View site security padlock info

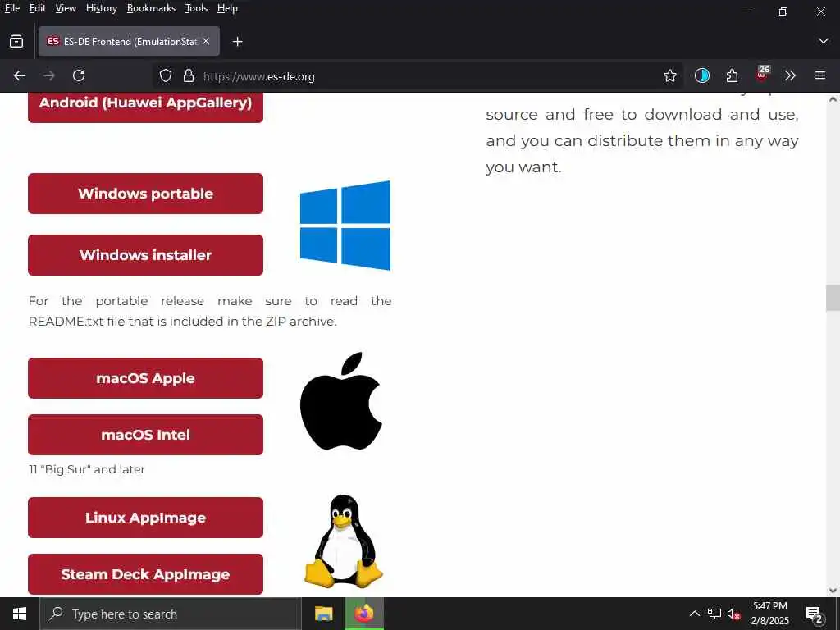click(189, 76)
